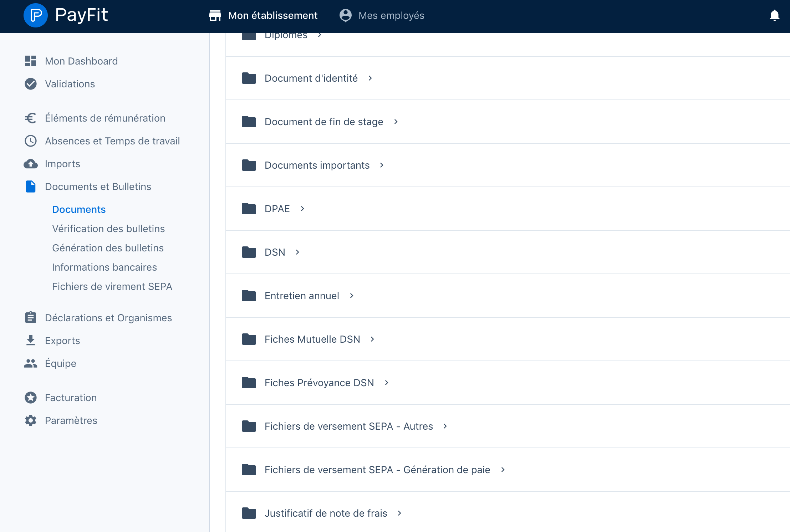The width and height of the screenshot is (790, 532).
Task: Open Facturation in the sidebar
Action: point(71,398)
